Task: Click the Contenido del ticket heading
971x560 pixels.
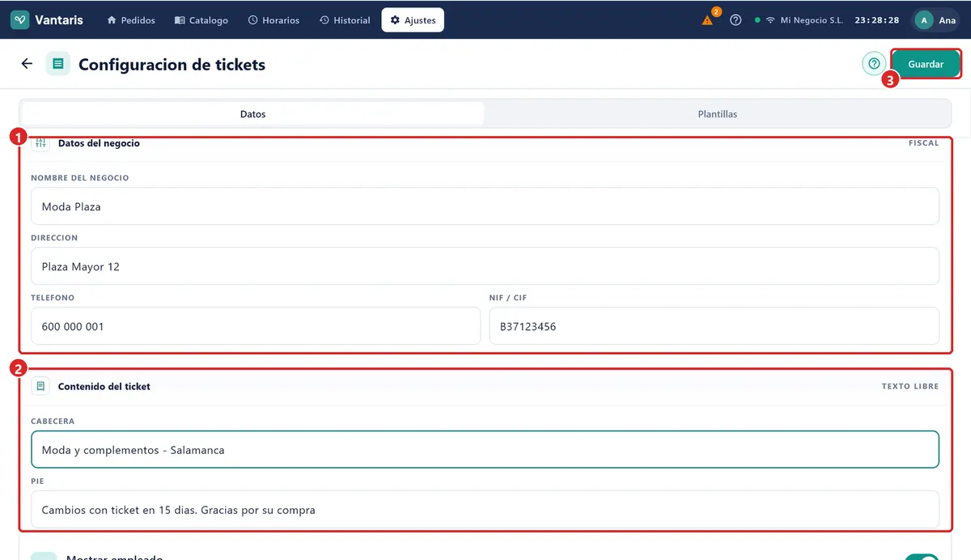Action: pyautogui.click(x=104, y=387)
